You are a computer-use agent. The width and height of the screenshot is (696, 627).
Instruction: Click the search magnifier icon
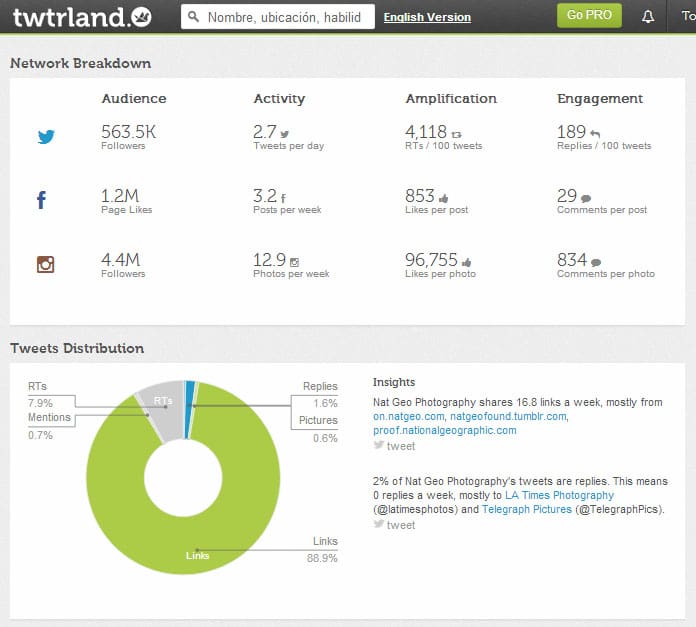pyautogui.click(x=193, y=17)
